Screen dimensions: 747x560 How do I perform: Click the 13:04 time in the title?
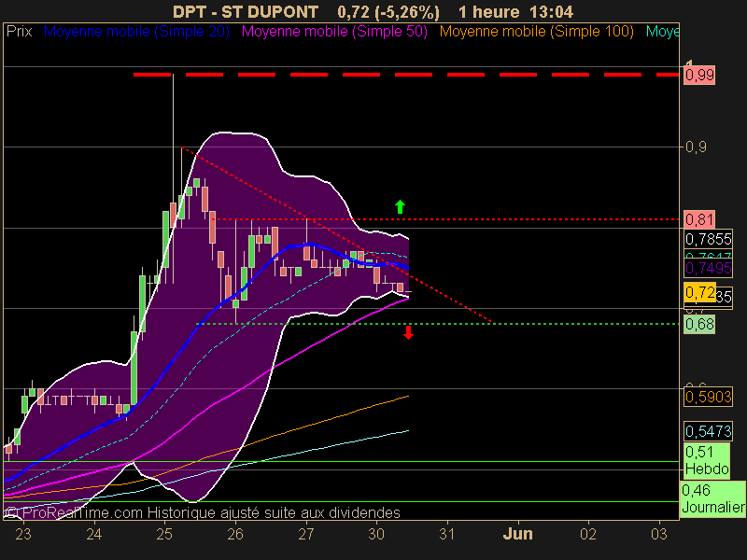[553, 11]
